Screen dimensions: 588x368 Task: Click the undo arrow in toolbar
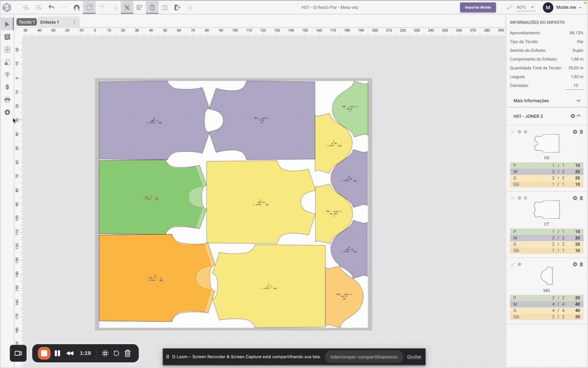point(51,7)
